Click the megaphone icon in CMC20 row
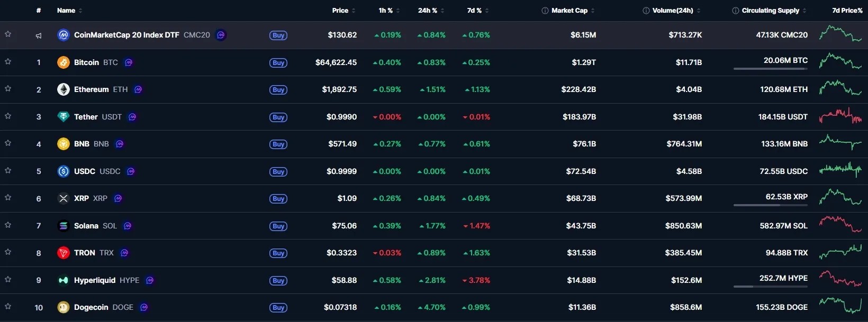 coord(39,35)
